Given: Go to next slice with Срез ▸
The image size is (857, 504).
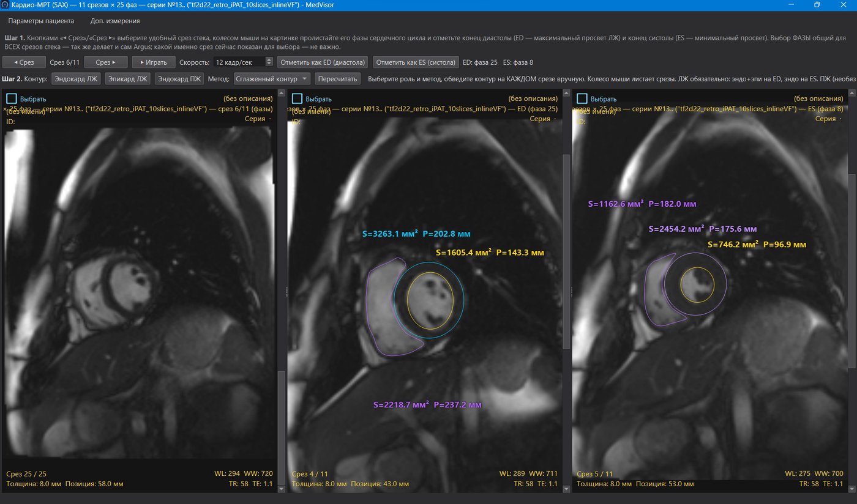Looking at the screenshot, I should click(x=105, y=62).
